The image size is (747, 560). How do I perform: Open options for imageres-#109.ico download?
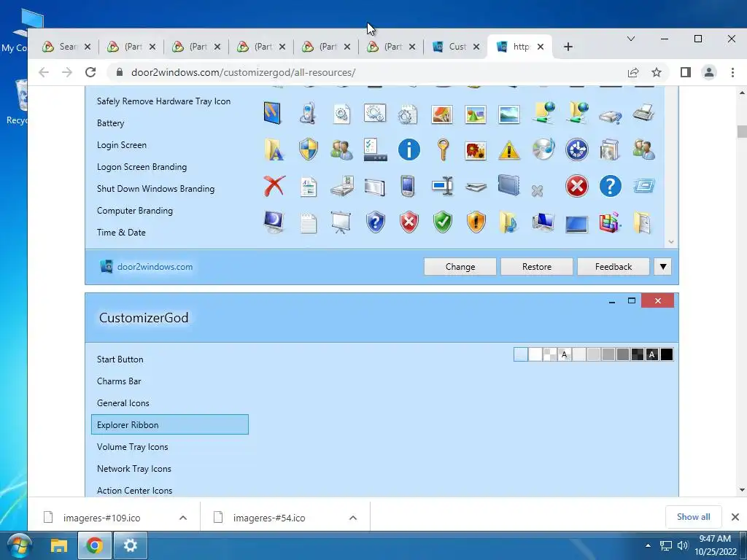(x=183, y=518)
